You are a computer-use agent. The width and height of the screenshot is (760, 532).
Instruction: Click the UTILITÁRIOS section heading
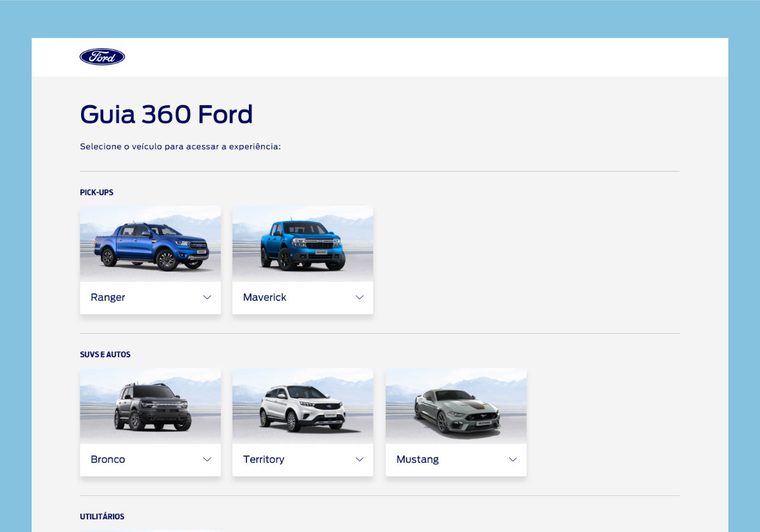click(103, 517)
